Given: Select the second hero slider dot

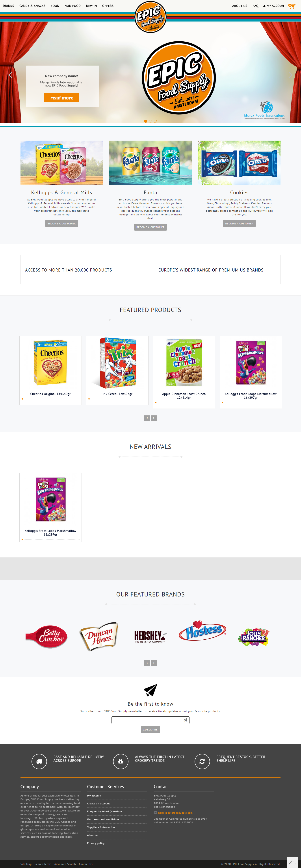Looking at the screenshot, I should click(150, 121).
